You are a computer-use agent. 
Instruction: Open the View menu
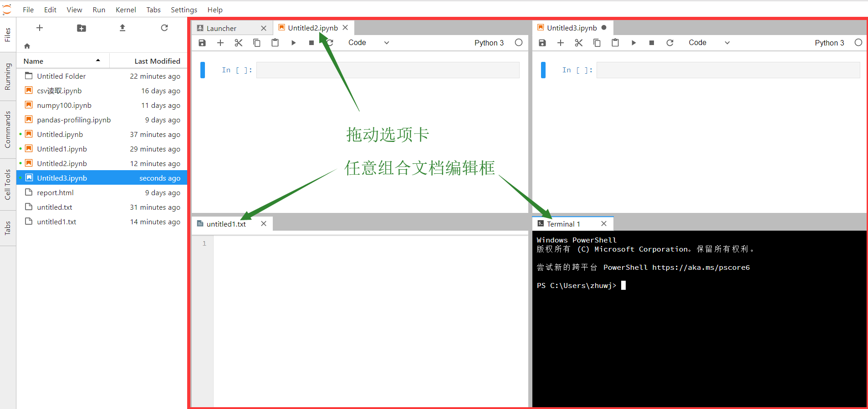pyautogui.click(x=74, y=10)
